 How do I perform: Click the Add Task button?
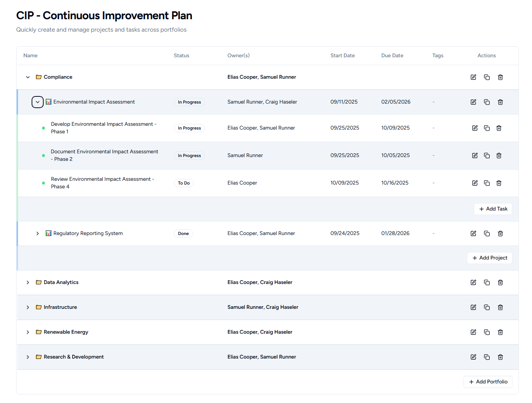[493, 209]
